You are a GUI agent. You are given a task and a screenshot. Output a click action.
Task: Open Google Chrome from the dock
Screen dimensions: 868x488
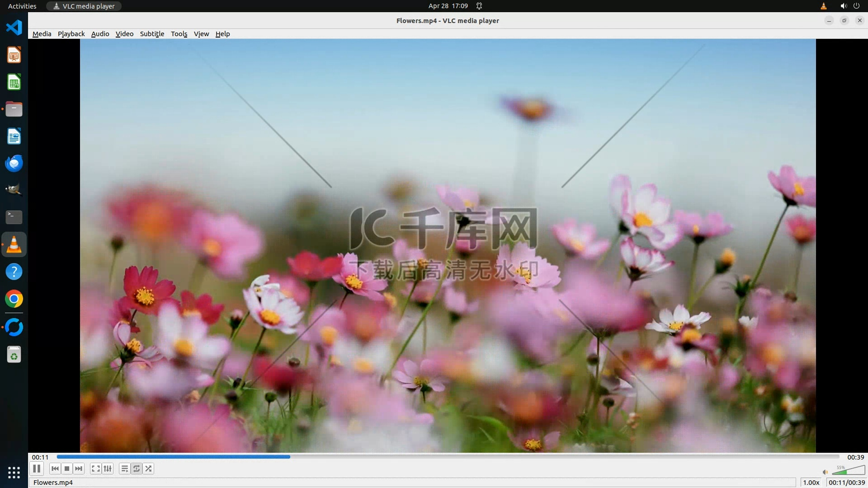(14, 299)
